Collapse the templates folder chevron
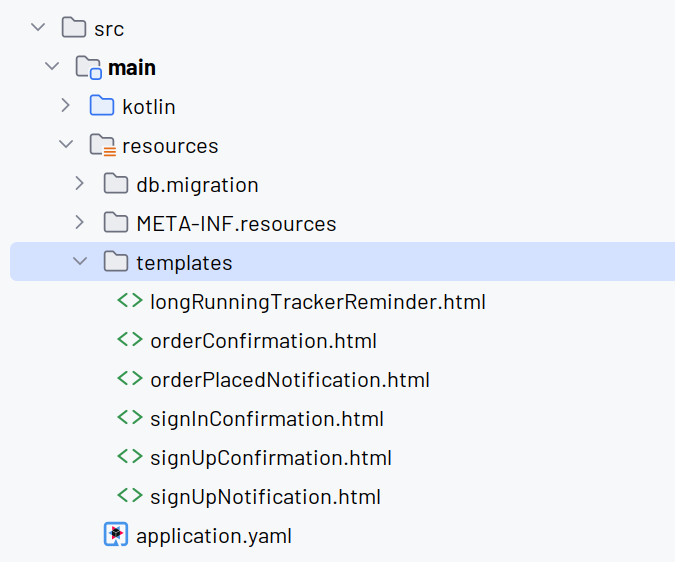 [x=80, y=261]
